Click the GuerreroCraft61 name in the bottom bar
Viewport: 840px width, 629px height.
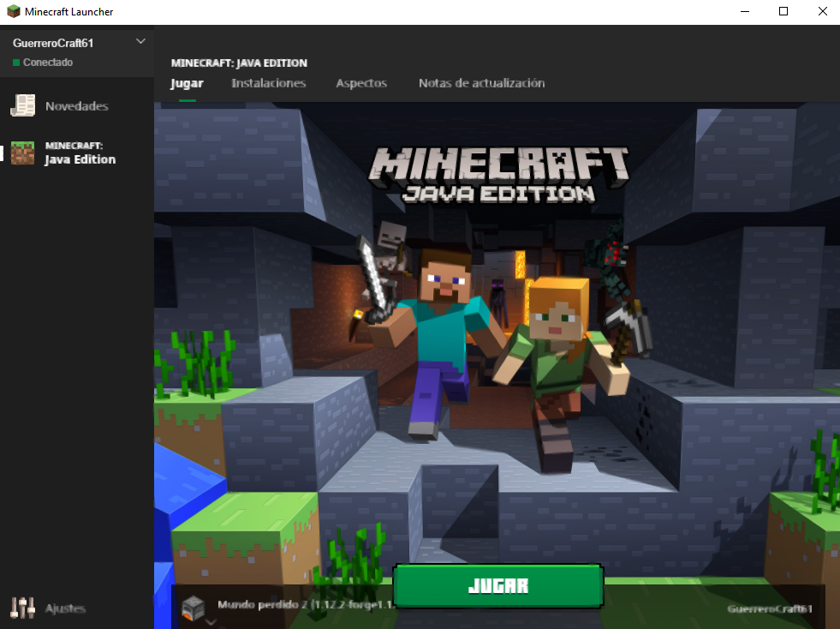point(769,608)
